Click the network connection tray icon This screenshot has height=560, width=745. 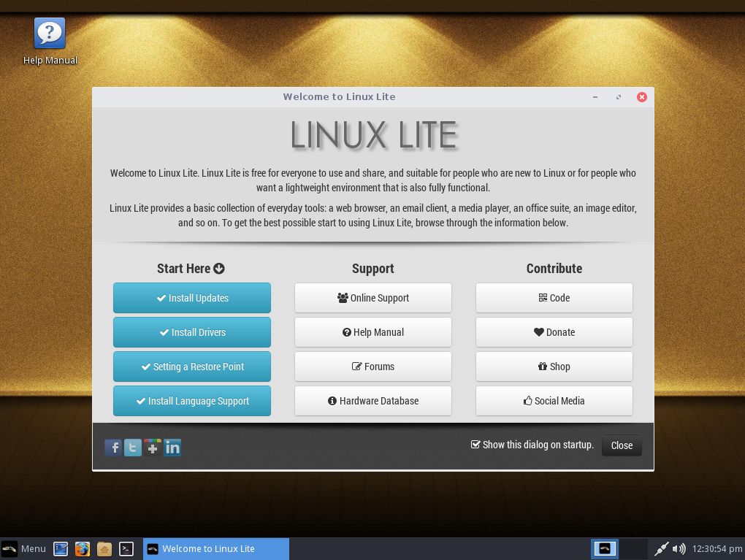coord(661,549)
